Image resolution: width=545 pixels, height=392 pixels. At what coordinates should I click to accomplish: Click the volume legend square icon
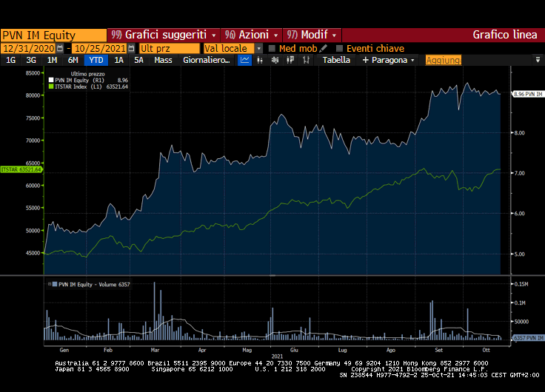point(51,284)
